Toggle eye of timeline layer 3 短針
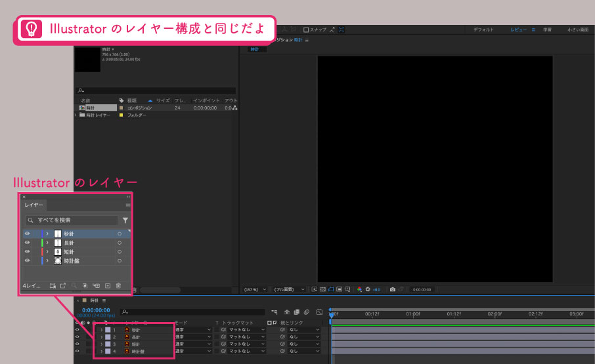Viewport: 595px width, 364px height. tap(77, 344)
